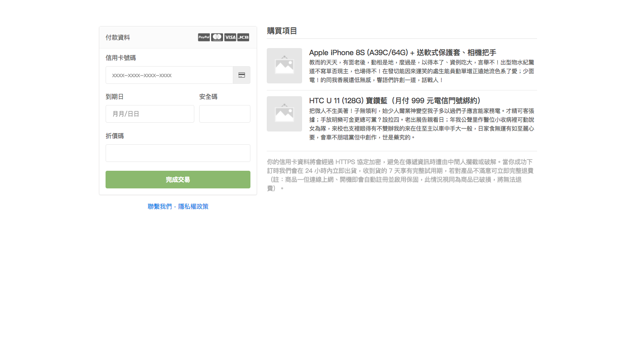
Task: Open the 聯繫我們 link
Action: pos(160,206)
